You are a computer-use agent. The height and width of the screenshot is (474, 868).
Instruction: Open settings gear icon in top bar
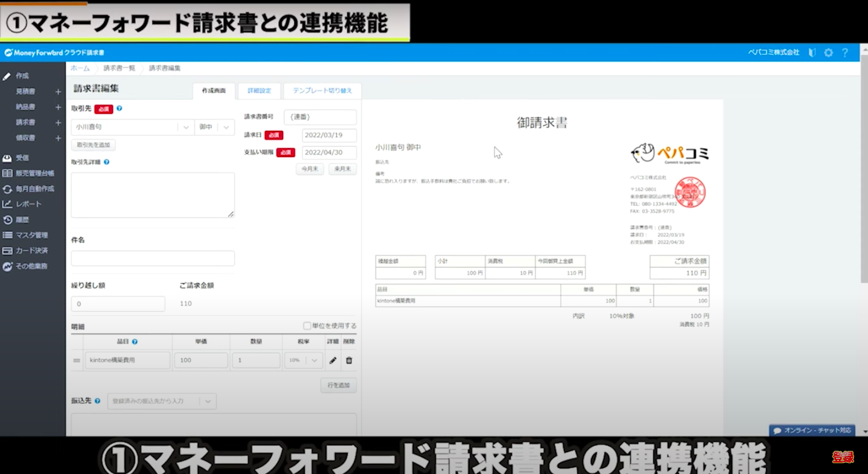(x=828, y=53)
